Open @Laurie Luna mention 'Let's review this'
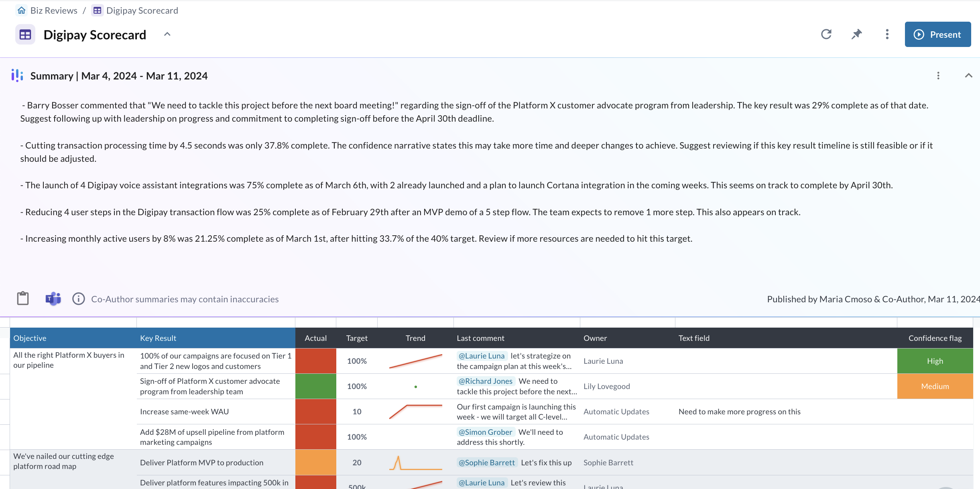This screenshot has height=489, width=980. point(482,483)
